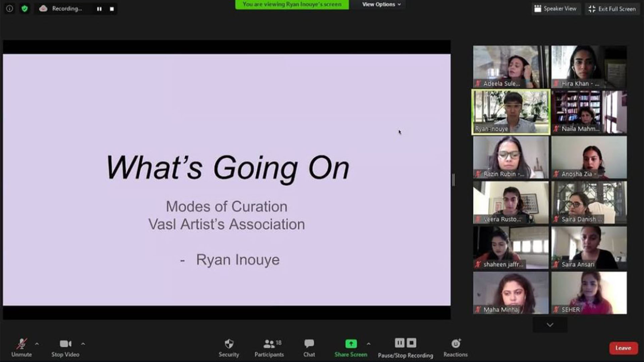Click the muted mic icon on Saira Danish
Screen dimensions: 644x362
tap(556, 219)
